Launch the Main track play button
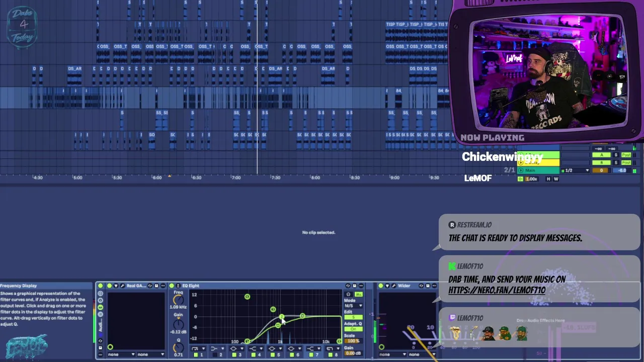The image size is (644, 362). click(x=521, y=170)
